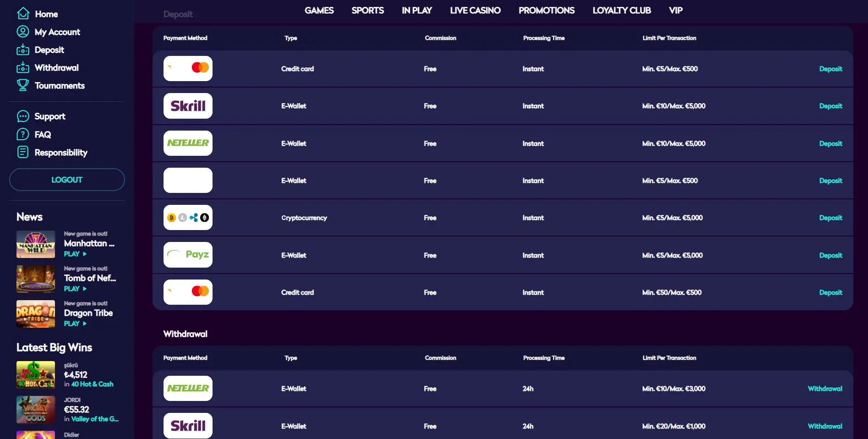Click the Withdrawal section heading
Image resolution: width=868 pixels, height=439 pixels.
(185, 334)
